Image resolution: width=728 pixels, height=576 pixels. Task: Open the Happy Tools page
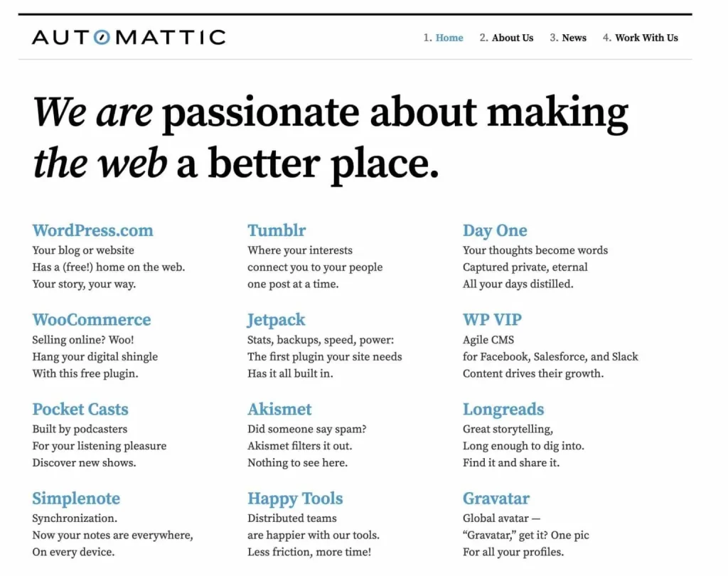click(295, 498)
